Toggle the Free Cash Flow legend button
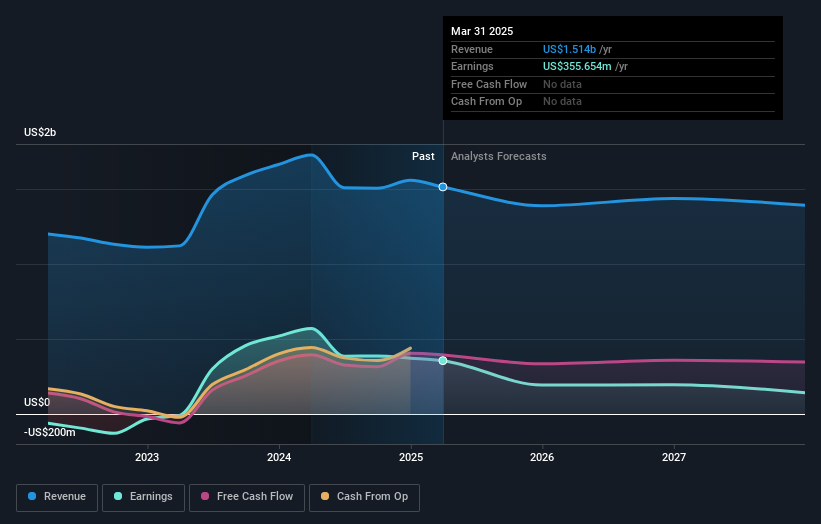This screenshot has width=821, height=524. pos(247,497)
